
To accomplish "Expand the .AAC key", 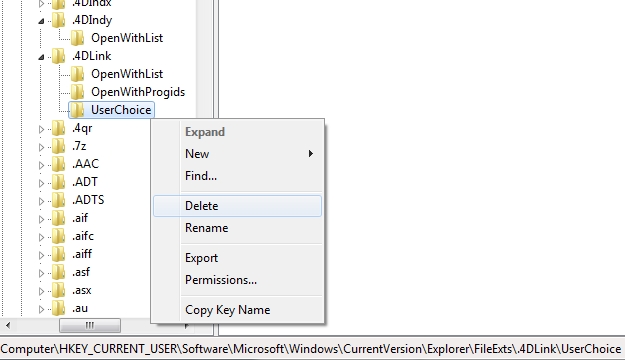I will [x=41, y=165].
